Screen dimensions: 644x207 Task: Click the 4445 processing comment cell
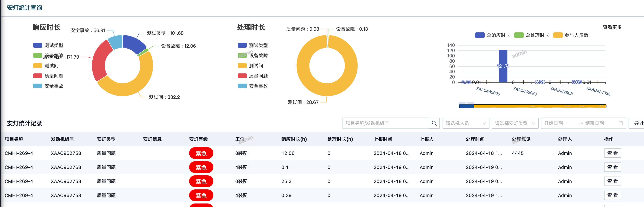518,153
